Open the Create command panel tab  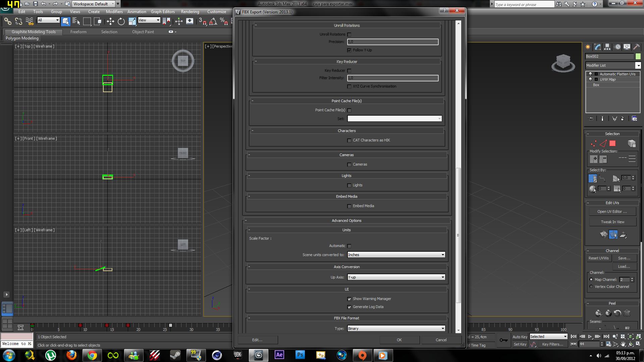click(588, 47)
